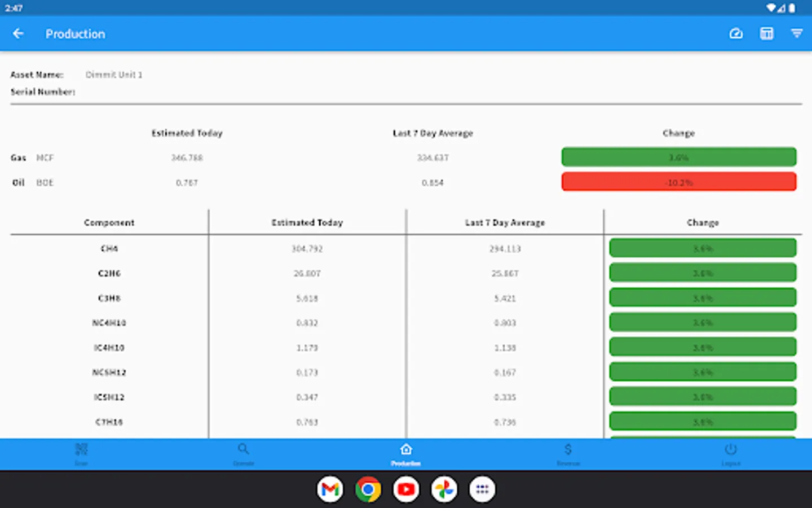Image resolution: width=812 pixels, height=508 pixels.
Task: Select the Oil row label
Action: point(19,182)
